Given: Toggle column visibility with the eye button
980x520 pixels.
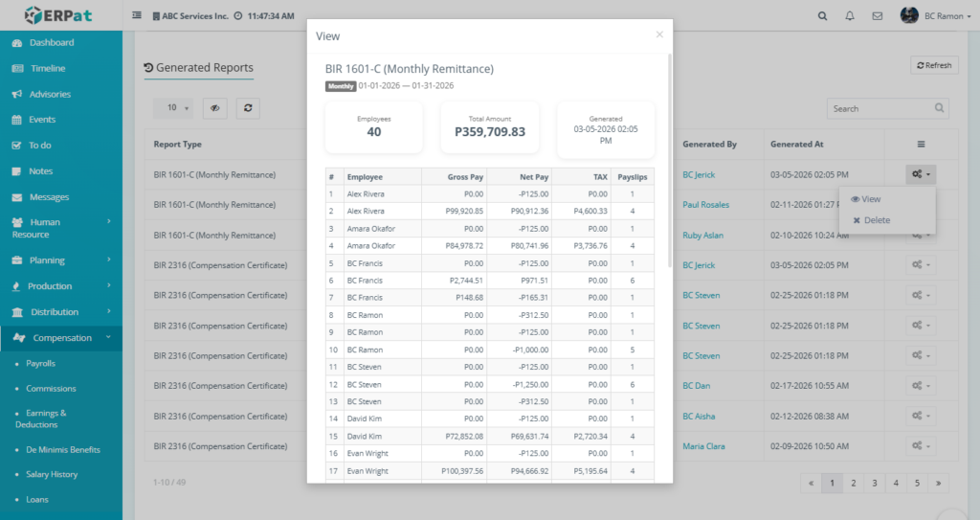Looking at the screenshot, I should coord(214,108).
